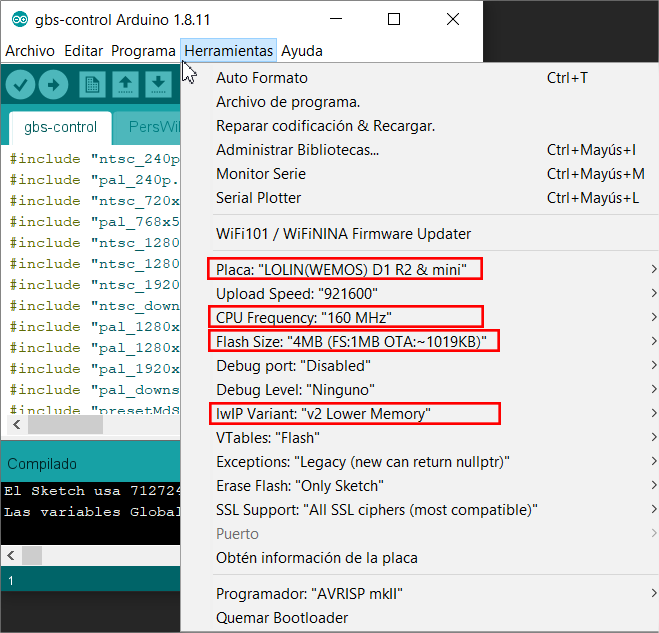Switch to the gbs-control tab
The width and height of the screenshot is (659, 633).
(60, 127)
